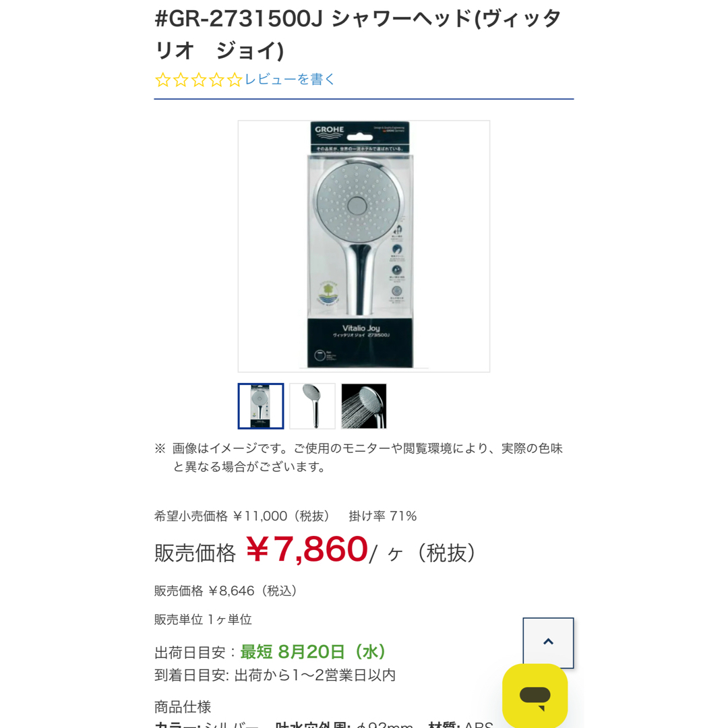Viewport: 728px width, 728px height.
Task: Select the packaged shower head thumbnail
Action: [261, 406]
